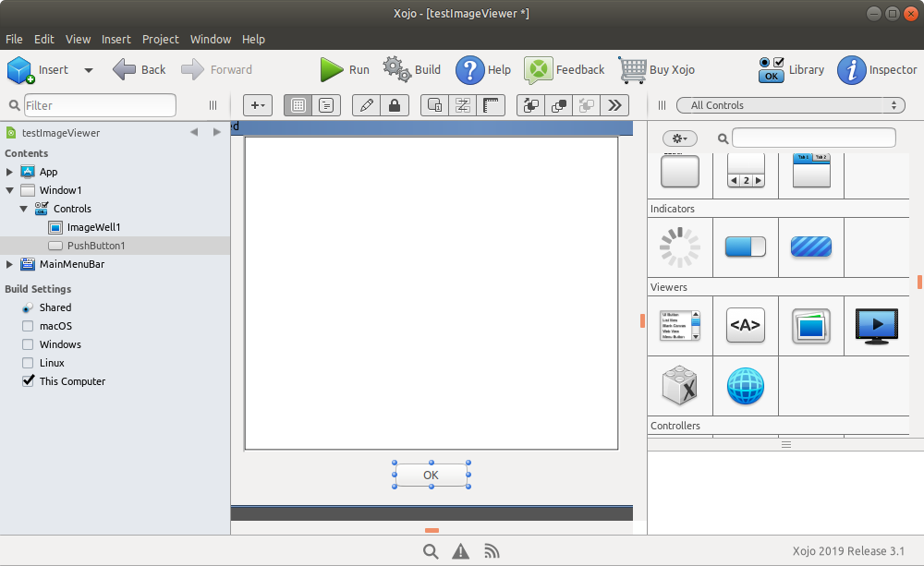Open the Window menu

tap(211, 40)
